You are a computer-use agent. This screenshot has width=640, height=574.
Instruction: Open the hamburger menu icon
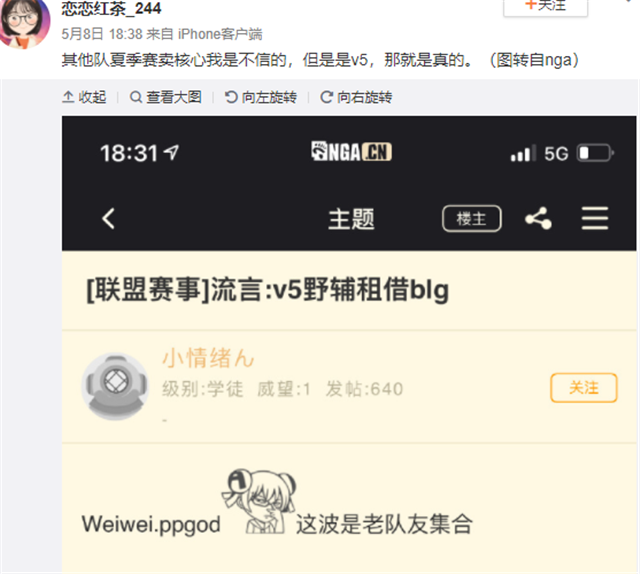[x=595, y=218]
